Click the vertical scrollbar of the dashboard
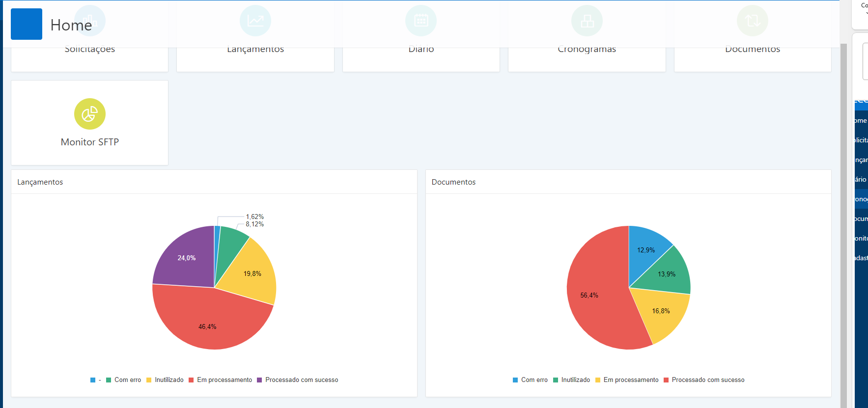 (843, 221)
